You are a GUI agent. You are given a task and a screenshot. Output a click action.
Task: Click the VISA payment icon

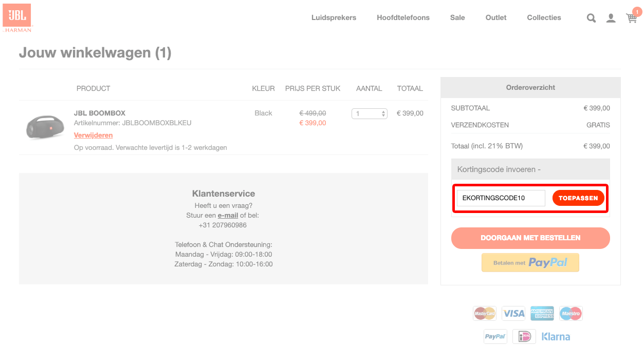(513, 313)
